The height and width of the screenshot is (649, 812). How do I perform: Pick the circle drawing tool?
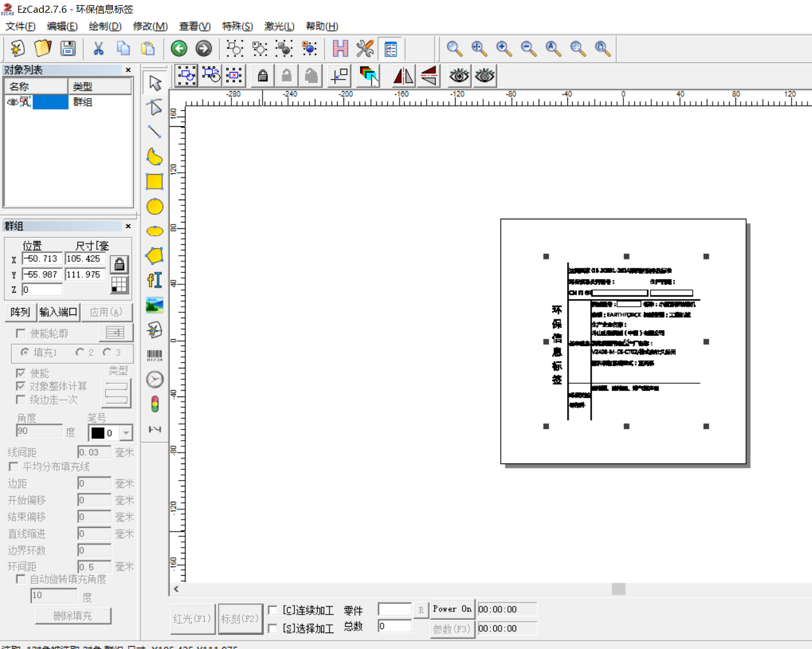coord(155,207)
